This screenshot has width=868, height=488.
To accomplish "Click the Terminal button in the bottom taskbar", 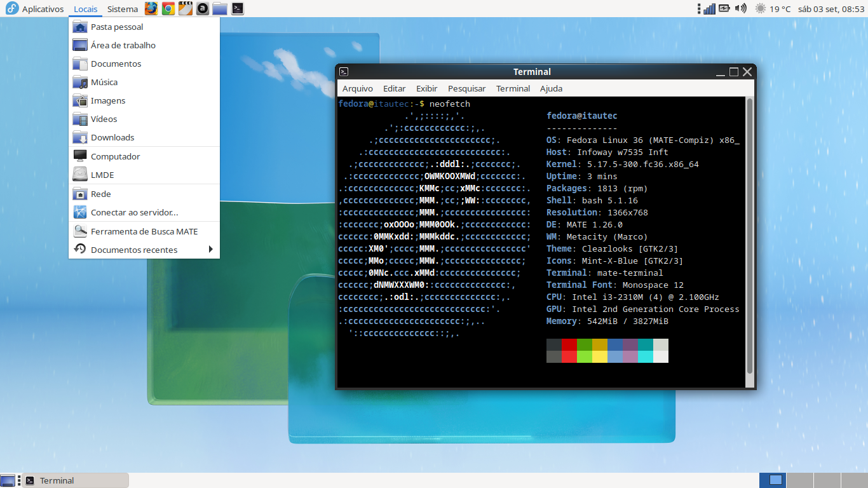I will click(76, 480).
